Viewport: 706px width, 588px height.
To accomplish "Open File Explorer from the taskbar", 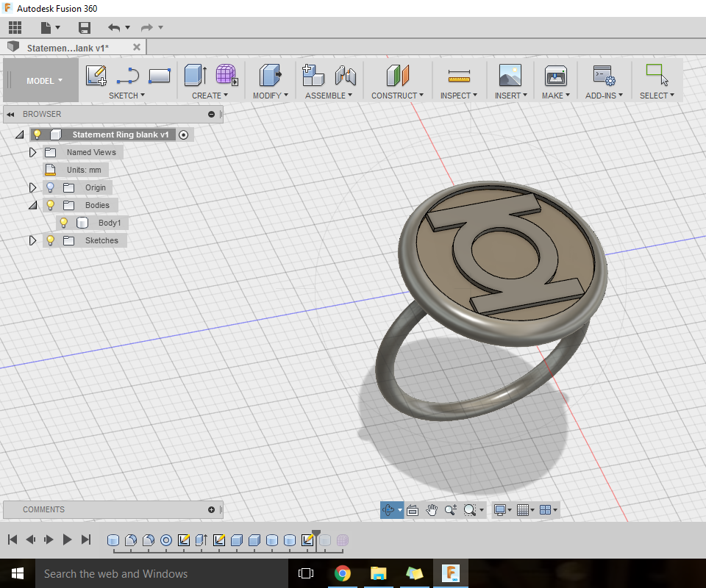I will point(379,573).
